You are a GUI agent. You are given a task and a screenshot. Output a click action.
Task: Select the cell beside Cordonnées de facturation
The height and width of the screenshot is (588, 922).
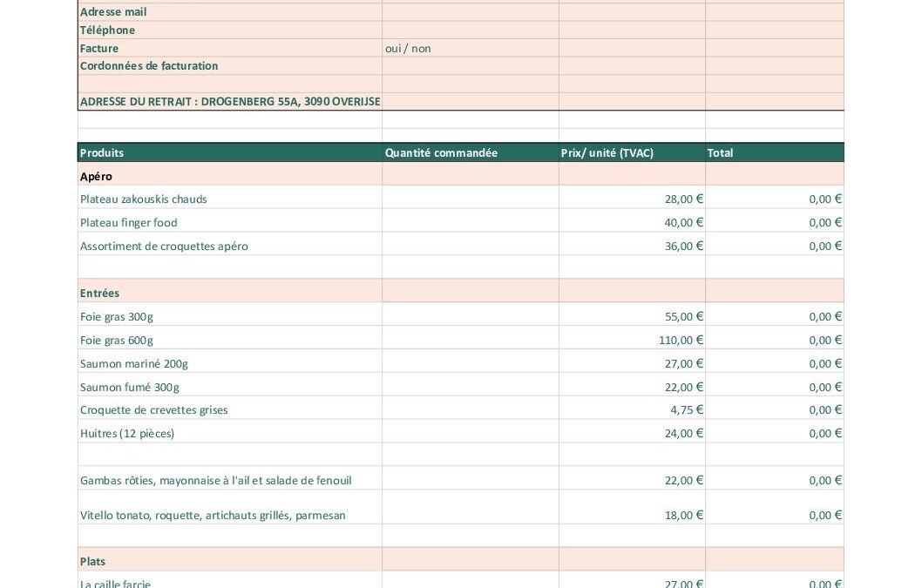coord(470,66)
